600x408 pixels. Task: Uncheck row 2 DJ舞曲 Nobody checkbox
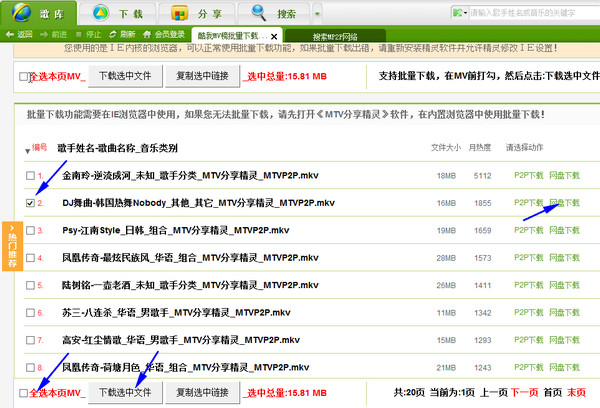(x=30, y=203)
